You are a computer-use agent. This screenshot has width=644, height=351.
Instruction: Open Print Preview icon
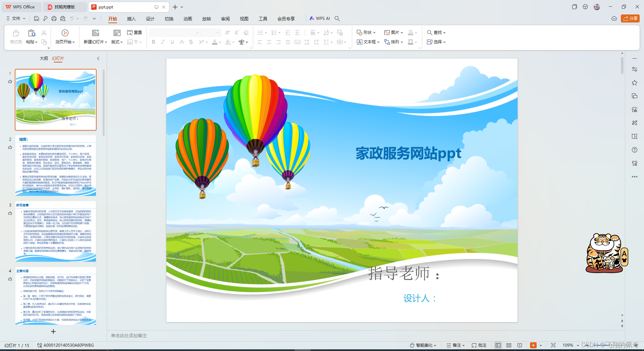pyautogui.click(x=63, y=18)
